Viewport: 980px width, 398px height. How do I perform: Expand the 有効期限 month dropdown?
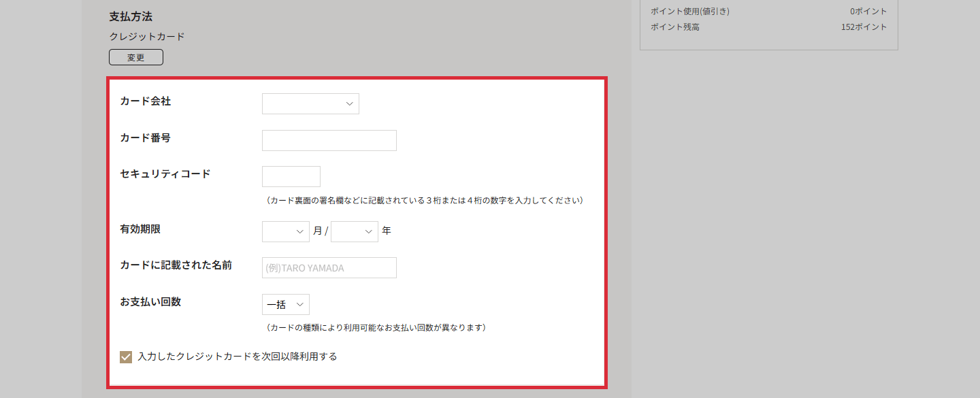(285, 231)
